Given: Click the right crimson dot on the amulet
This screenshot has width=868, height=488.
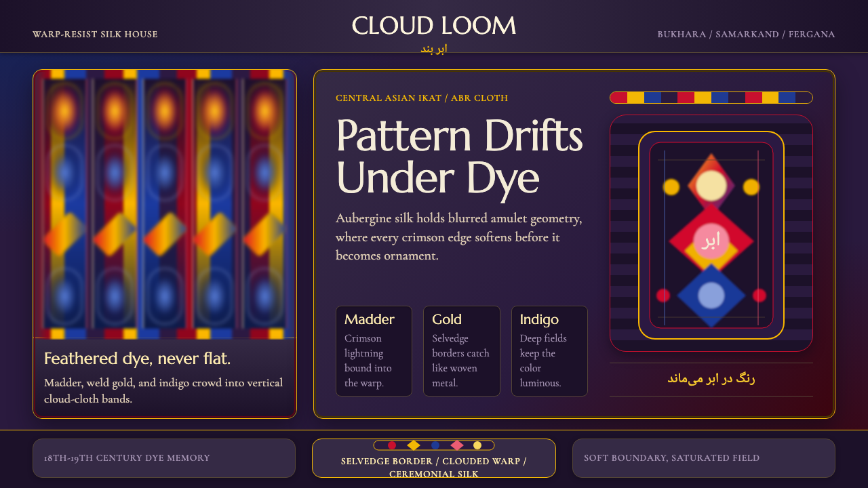Looking at the screenshot, I should [759, 296].
